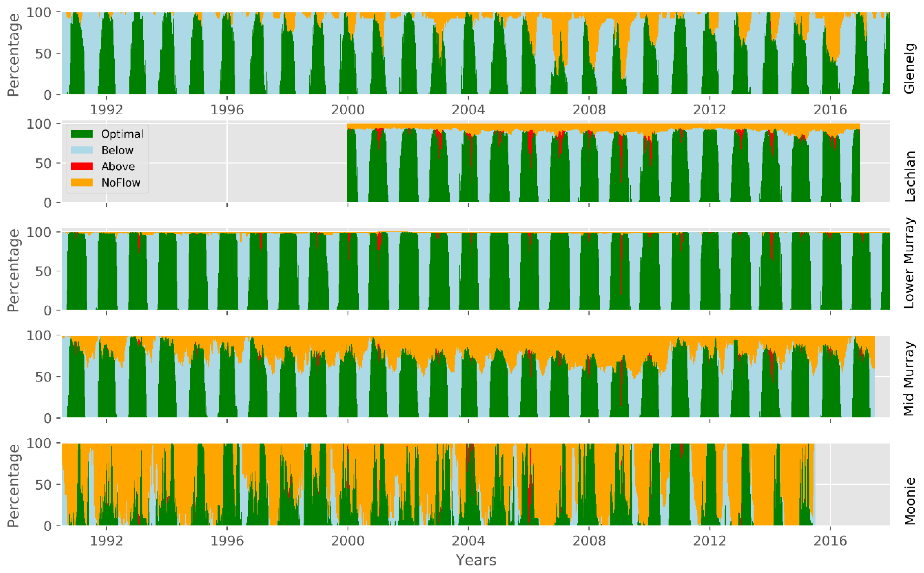This screenshot has width=924, height=573.
Task: Click the 2016 tick label on bottom axis
Action: 830,541
